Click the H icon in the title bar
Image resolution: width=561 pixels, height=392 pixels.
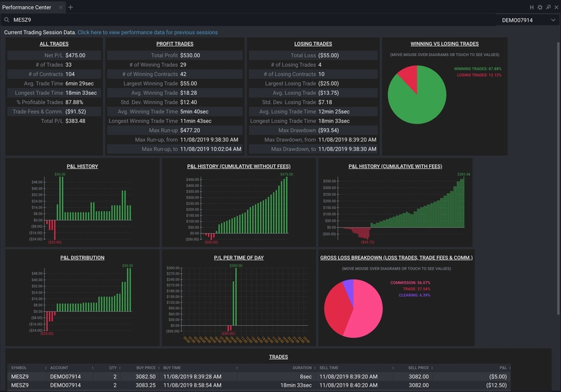(532, 7)
